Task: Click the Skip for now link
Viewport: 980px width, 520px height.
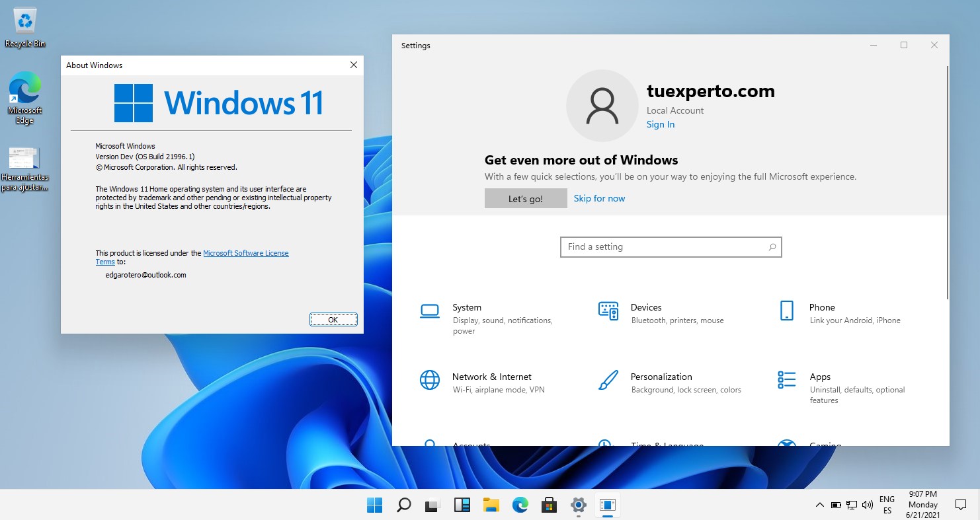Action: pos(599,198)
